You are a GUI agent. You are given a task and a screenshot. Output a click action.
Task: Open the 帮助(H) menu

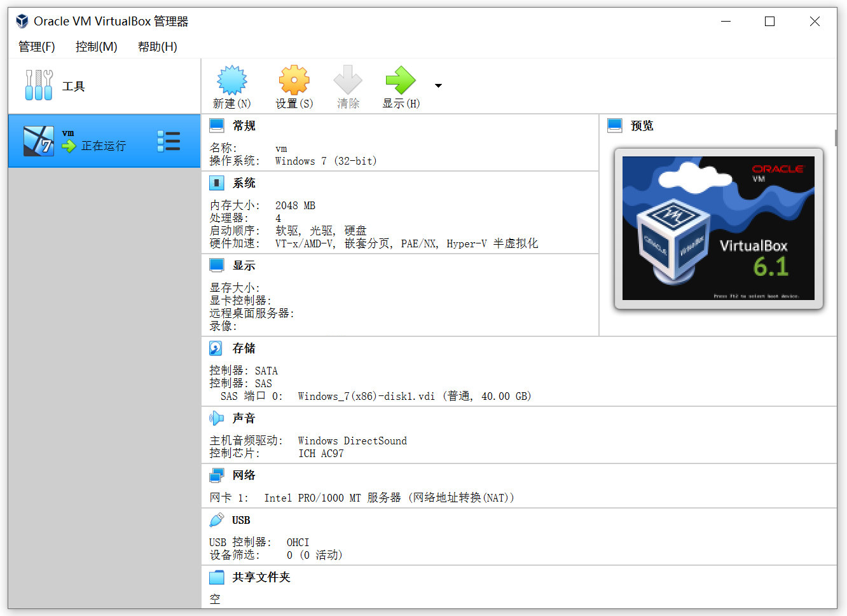click(156, 46)
